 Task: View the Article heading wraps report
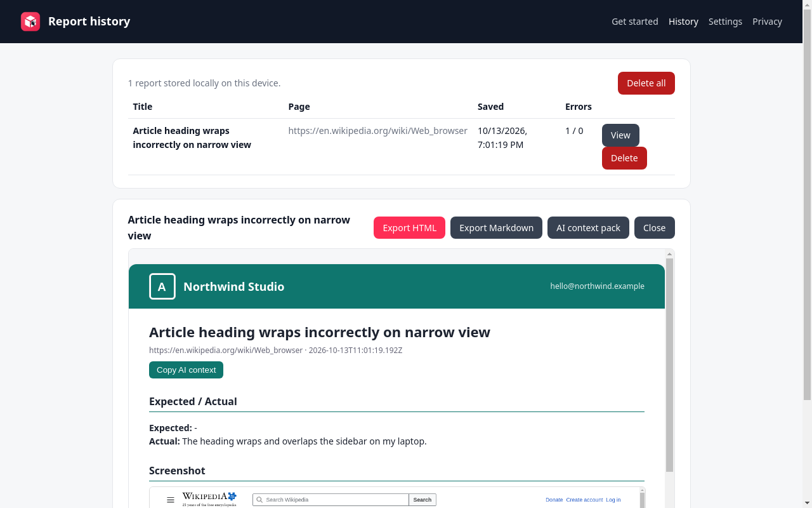(x=620, y=135)
